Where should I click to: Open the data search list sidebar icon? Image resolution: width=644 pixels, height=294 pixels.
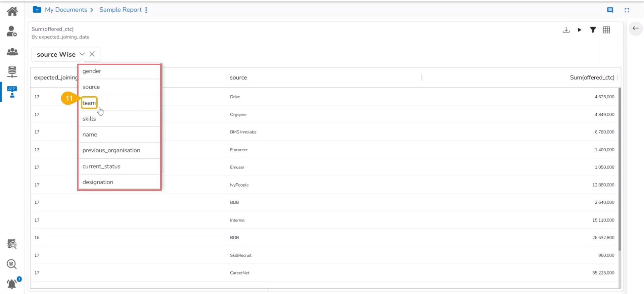point(12,244)
